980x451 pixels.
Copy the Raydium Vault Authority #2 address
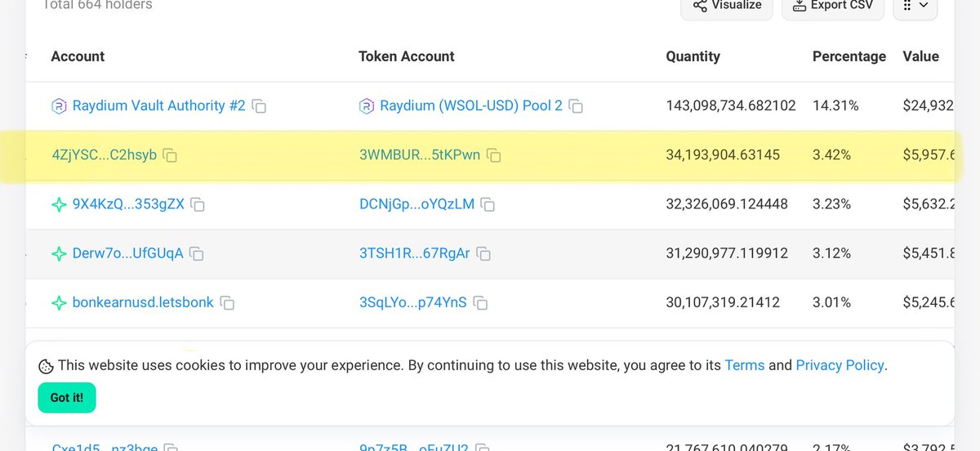tap(259, 106)
